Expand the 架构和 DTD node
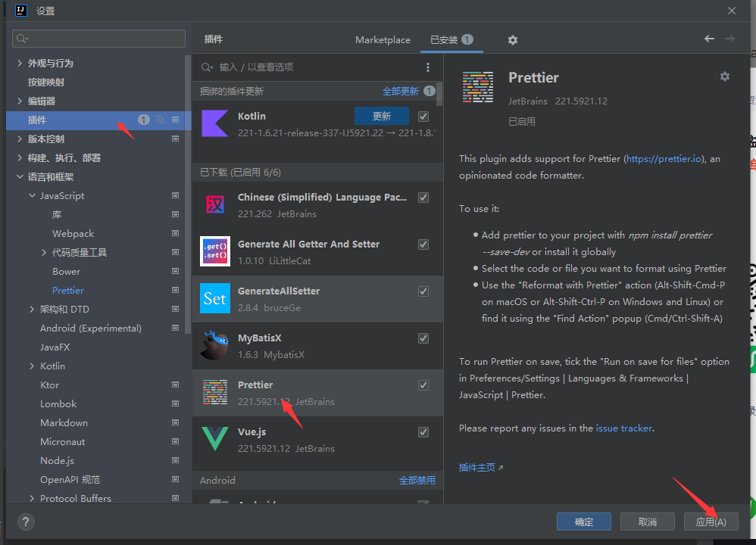Screen dimensions: 756x545 pos(32,310)
